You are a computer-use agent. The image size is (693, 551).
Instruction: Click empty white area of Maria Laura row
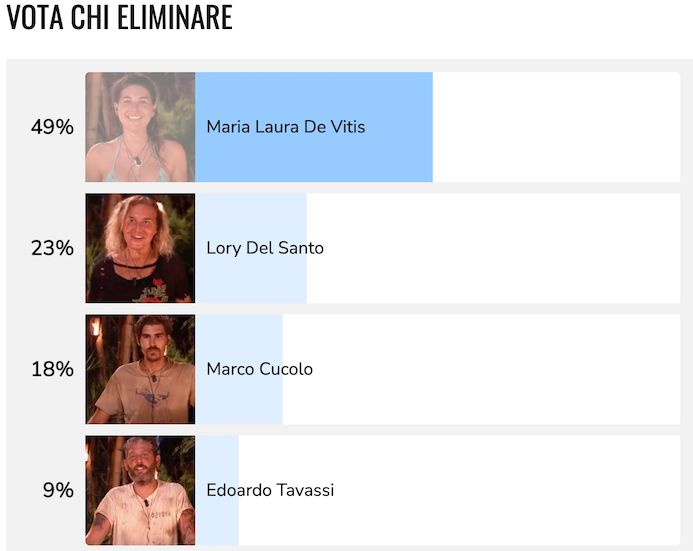point(556,127)
